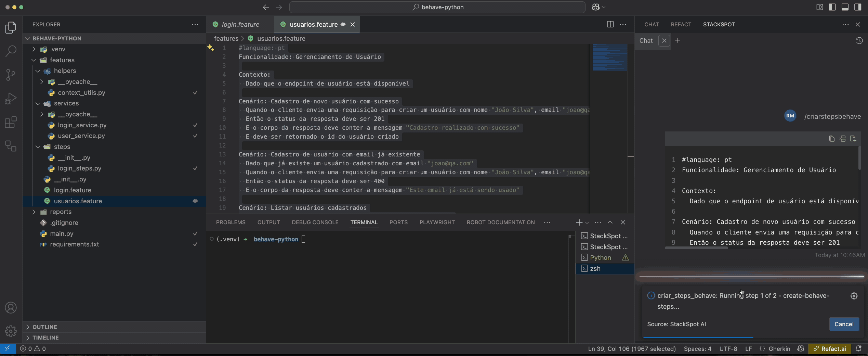This screenshot has height=356, width=868.
Task: Click the sparkle code action icon on line 1
Action: pos(211,48)
